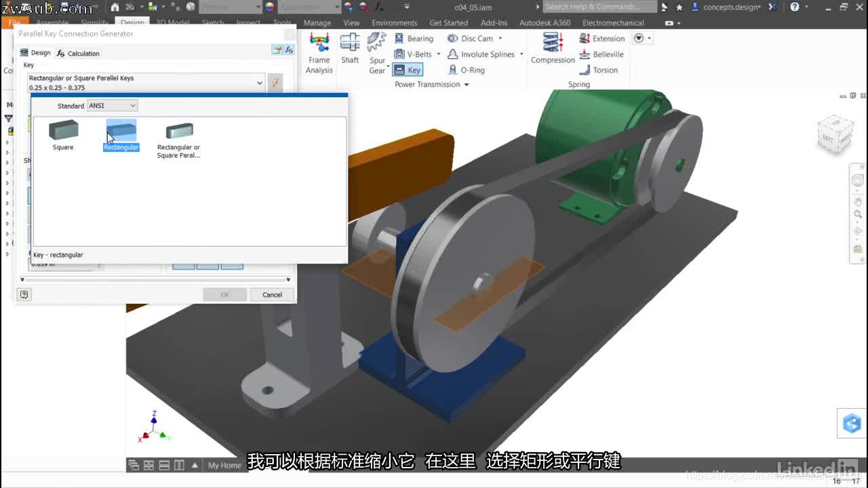This screenshot has height=488, width=868.
Task: Select the Square key type
Action: tap(63, 135)
